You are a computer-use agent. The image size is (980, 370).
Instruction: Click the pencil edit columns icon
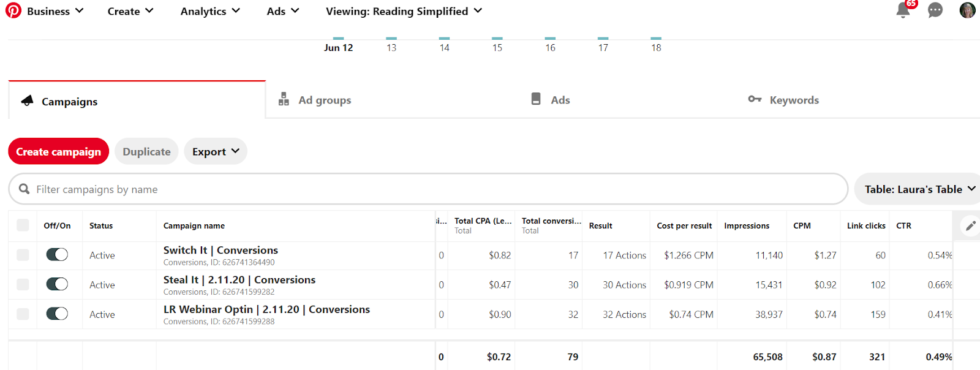pos(971,226)
